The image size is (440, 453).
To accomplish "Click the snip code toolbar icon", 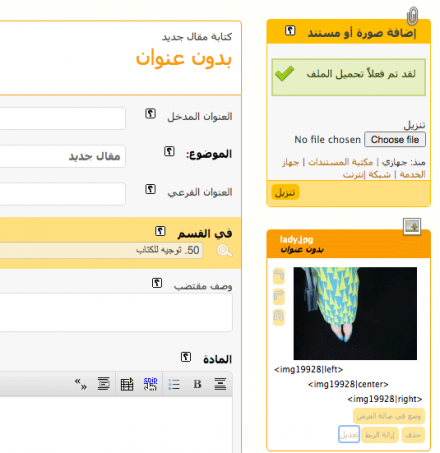I will coord(150,384).
